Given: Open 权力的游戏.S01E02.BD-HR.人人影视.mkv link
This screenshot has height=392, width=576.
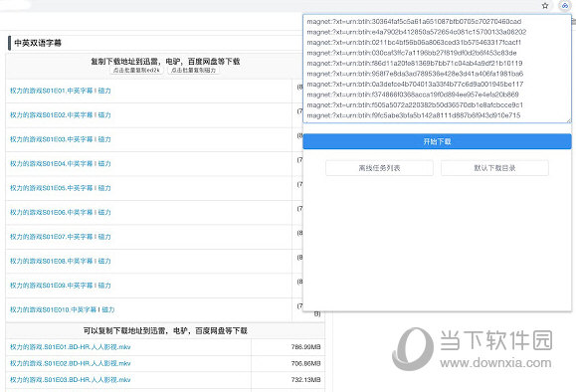Looking at the screenshot, I should tap(71, 363).
